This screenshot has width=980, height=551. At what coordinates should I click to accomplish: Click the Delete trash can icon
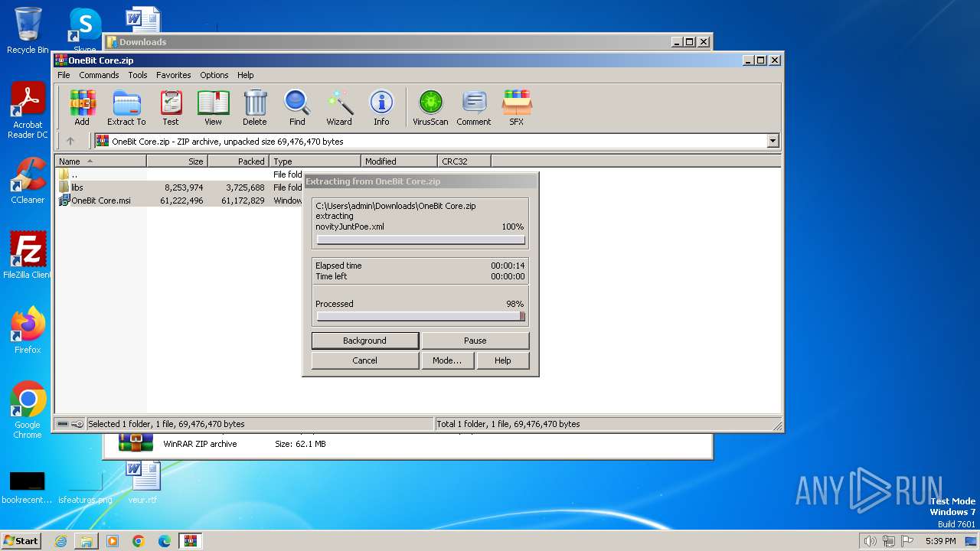point(255,107)
